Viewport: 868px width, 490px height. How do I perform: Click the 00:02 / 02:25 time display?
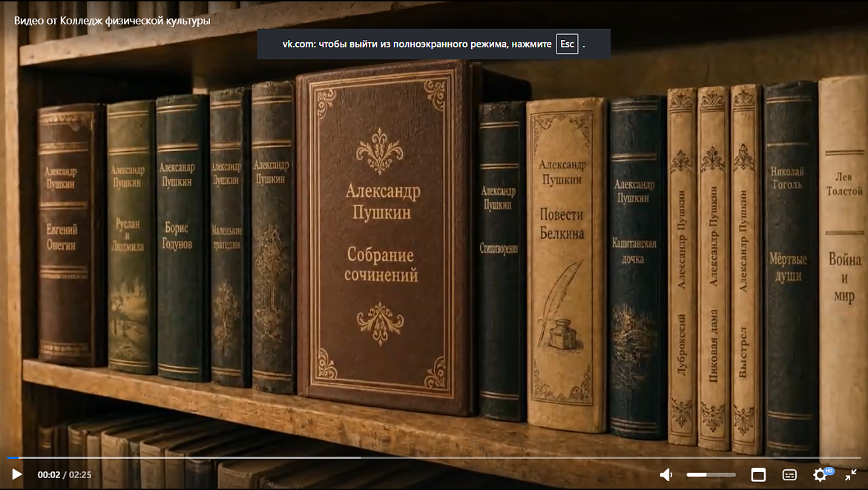click(65, 474)
